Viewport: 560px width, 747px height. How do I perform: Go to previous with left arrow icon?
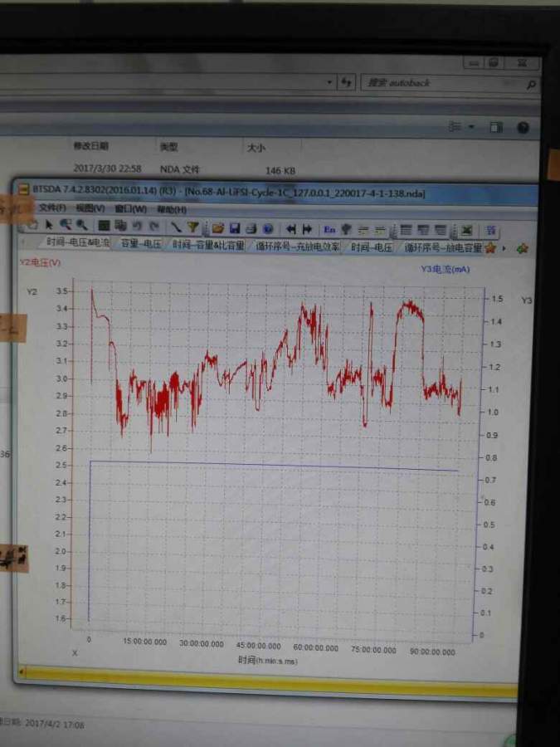[291, 229]
